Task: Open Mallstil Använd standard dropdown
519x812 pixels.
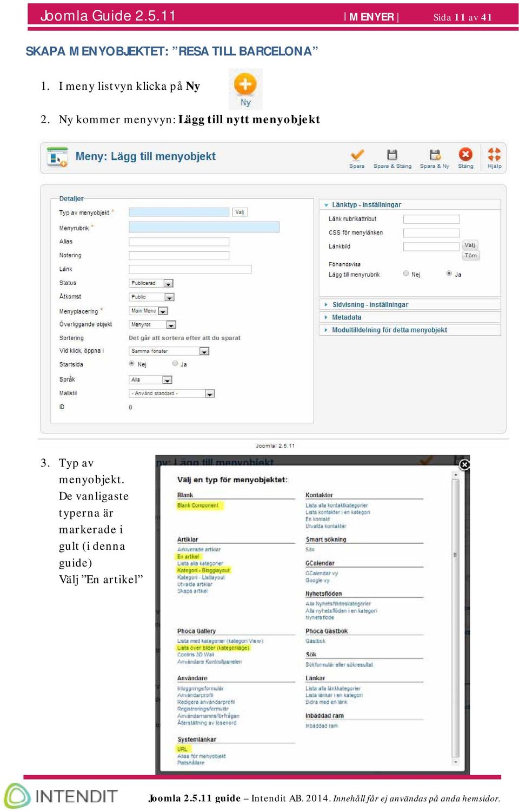Action: pyautogui.click(x=172, y=394)
